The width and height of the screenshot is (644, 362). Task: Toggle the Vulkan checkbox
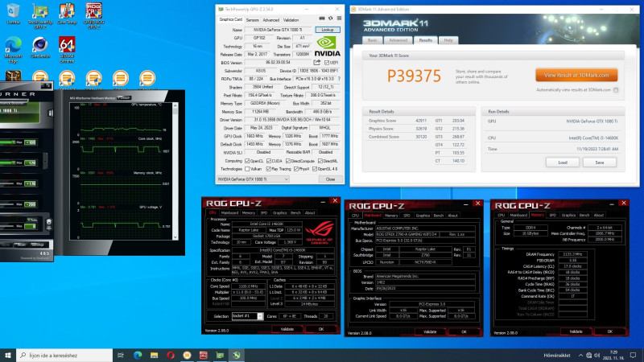coord(247,169)
